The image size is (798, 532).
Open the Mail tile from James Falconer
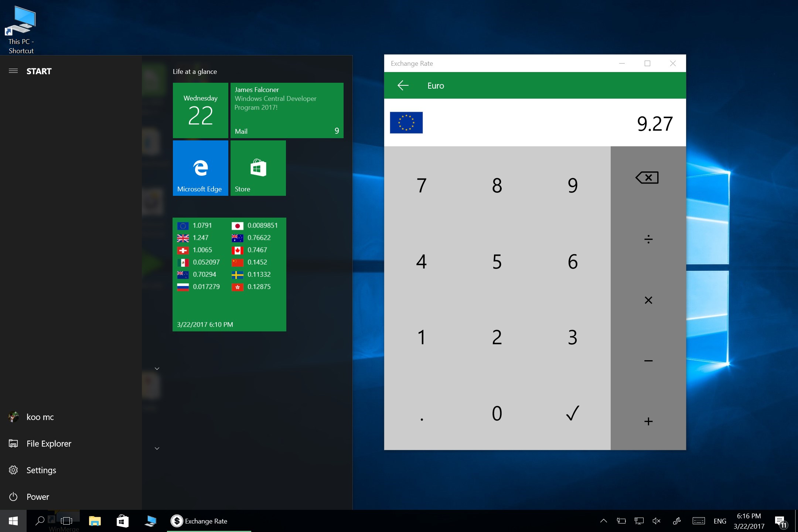point(287,110)
